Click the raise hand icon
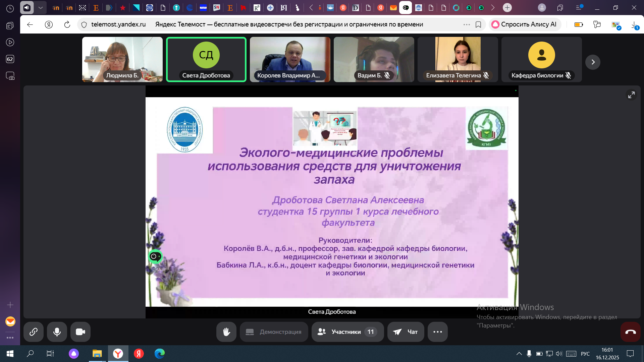This screenshot has height=362, width=644. 226,332
